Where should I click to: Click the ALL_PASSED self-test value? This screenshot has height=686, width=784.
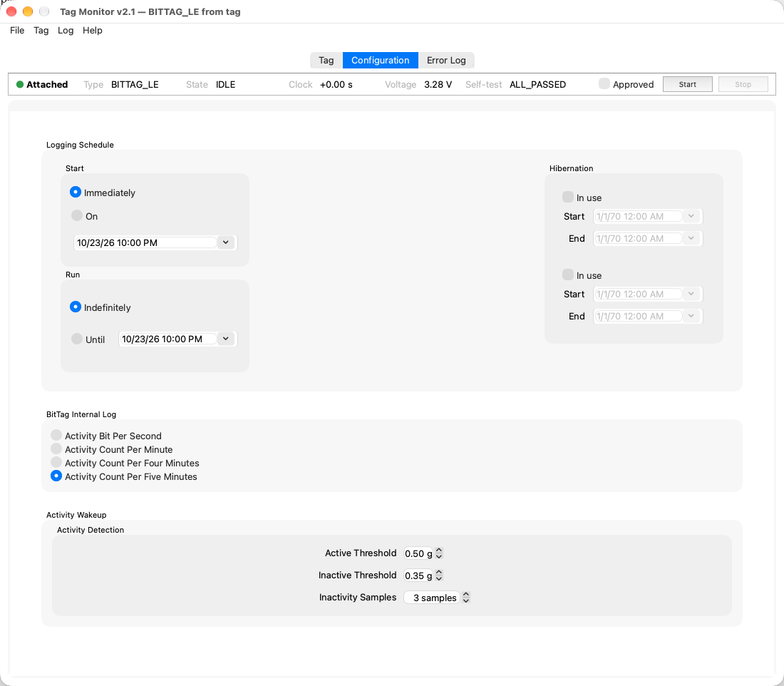[x=537, y=85]
